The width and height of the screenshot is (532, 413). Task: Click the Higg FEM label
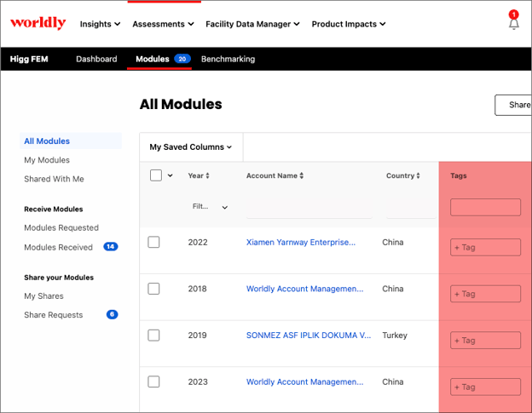tap(29, 59)
